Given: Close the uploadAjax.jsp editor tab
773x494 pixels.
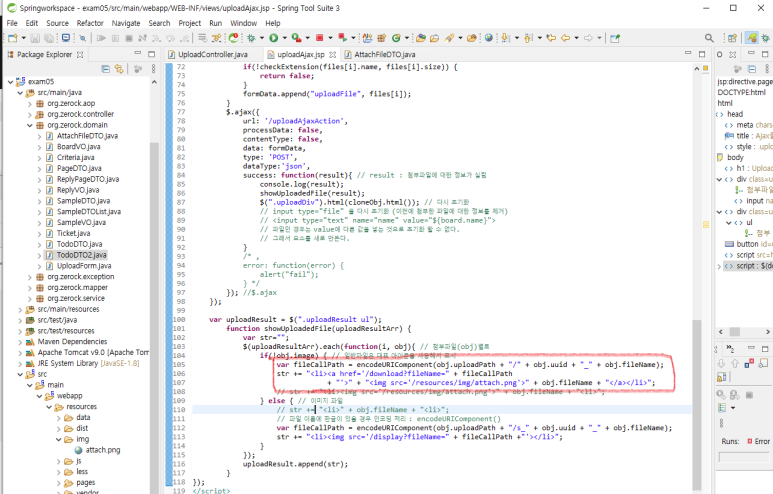Looking at the screenshot, I should tap(333, 55).
